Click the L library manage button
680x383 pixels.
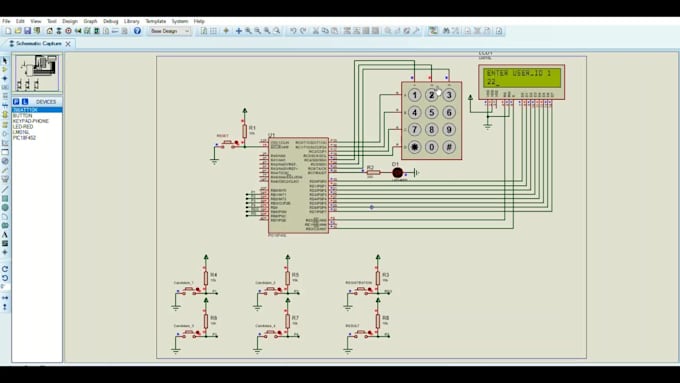point(25,101)
